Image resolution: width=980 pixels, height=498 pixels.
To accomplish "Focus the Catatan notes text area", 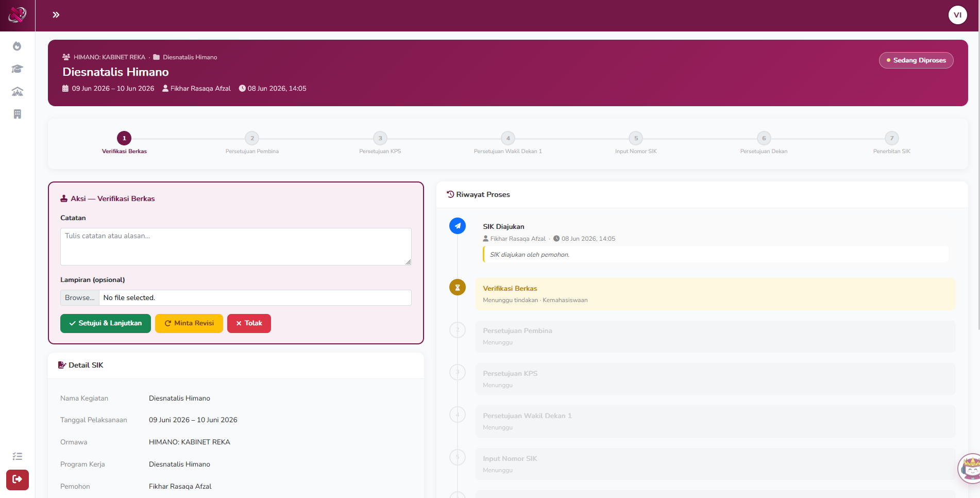I will (236, 246).
